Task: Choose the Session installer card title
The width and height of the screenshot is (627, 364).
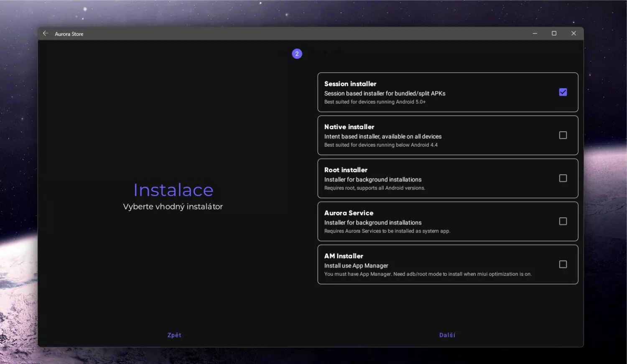Action: tap(350, 84)
